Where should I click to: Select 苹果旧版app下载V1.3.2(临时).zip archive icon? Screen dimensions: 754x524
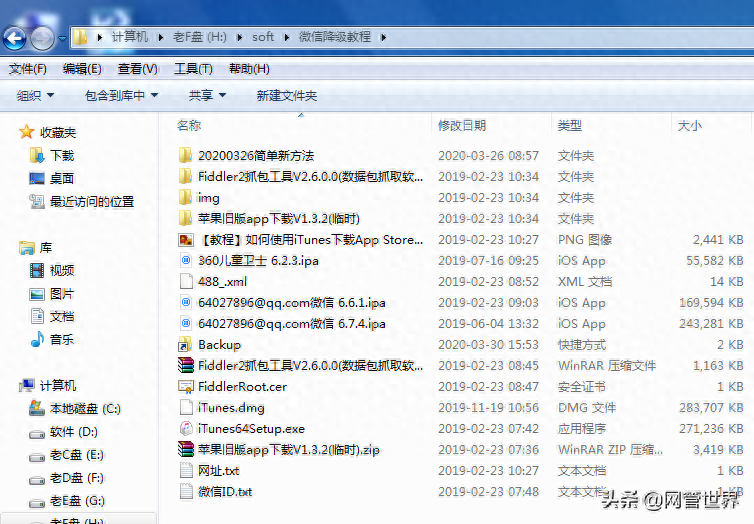[x=186, y=449]
